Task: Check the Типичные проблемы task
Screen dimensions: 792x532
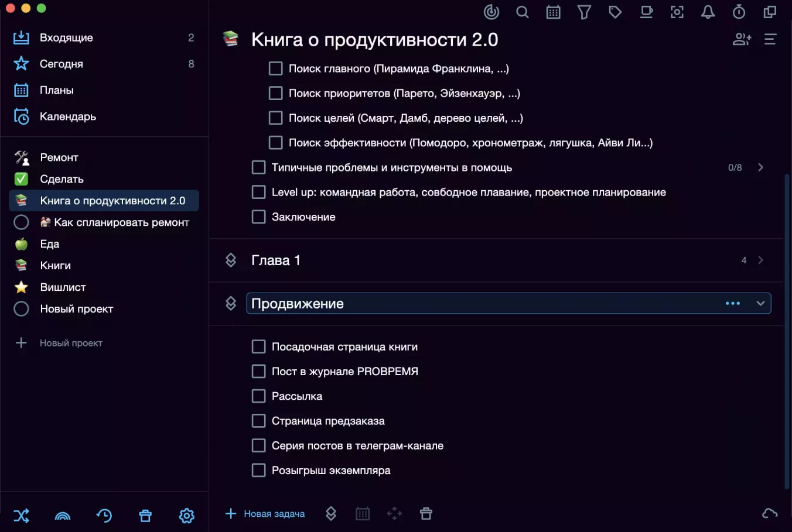Action: (x=258, y=167)
